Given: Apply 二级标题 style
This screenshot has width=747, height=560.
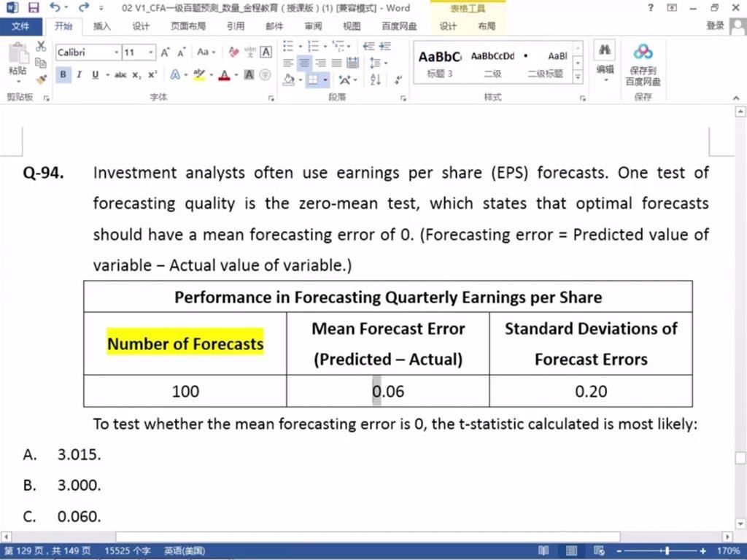Looking at the screenshot, I should [546, 64].
